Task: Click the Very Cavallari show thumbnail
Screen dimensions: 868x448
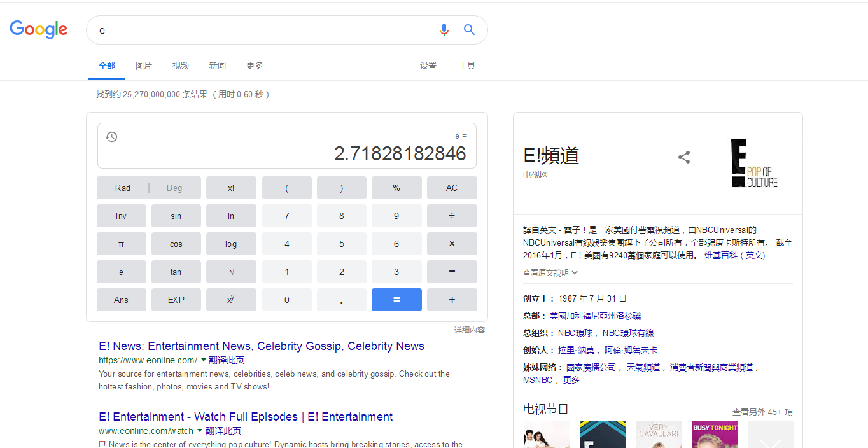Action: click(659, 435)
